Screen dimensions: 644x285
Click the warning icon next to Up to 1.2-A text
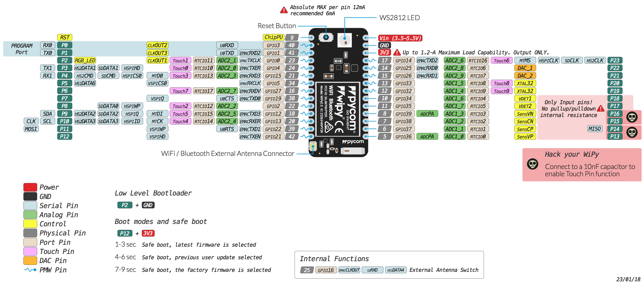397,52
